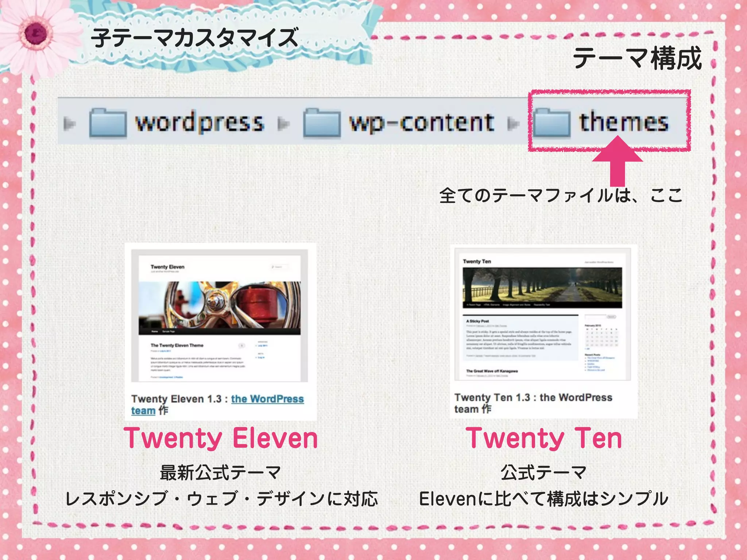
Task: Expand the arrow before wordpress folder
Action: (x=69, y=124)
